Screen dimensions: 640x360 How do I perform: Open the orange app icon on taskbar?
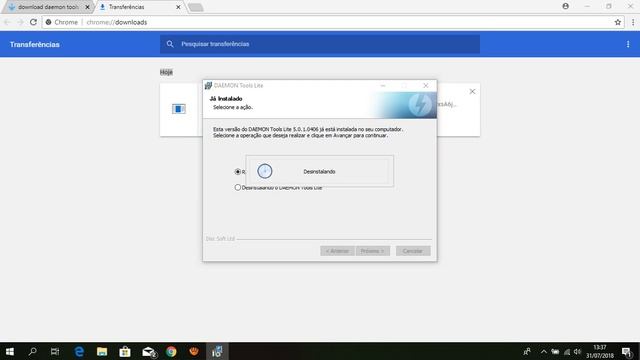pyautogui.click(x=194, y=351)
